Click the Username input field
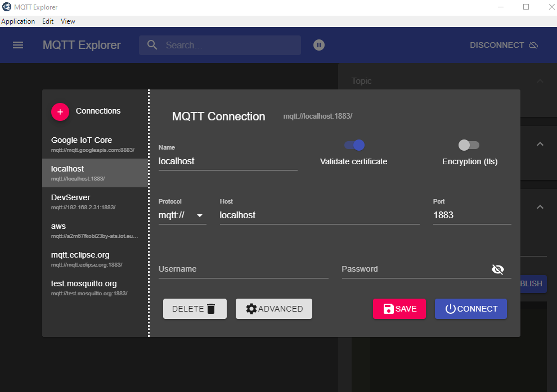 pyautogui.click(x=243, y=269)
